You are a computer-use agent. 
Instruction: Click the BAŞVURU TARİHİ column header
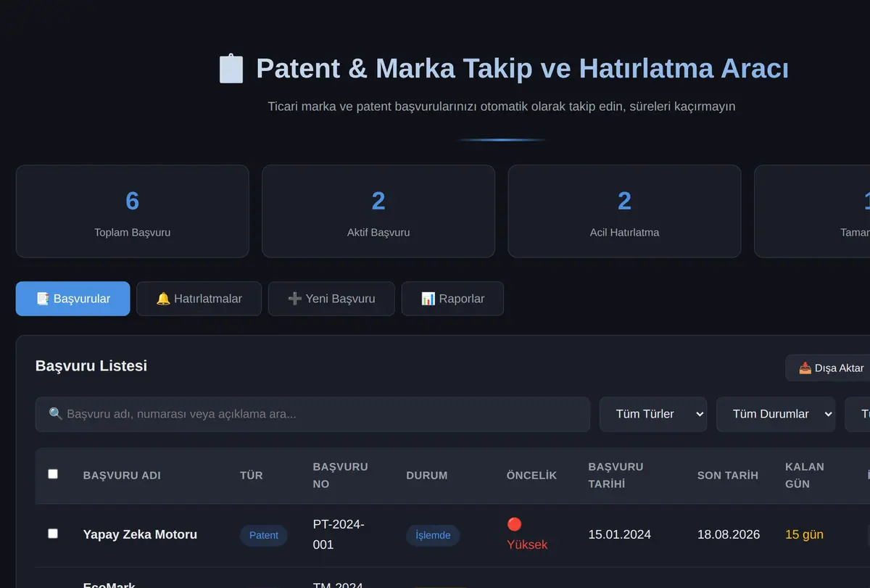pos(616,476)
